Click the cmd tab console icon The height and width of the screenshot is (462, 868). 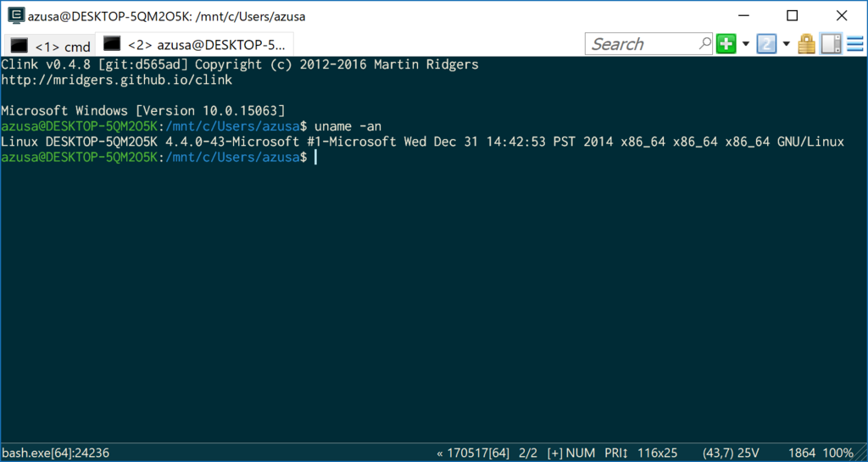pyautogui.click(x=19, y=46)
